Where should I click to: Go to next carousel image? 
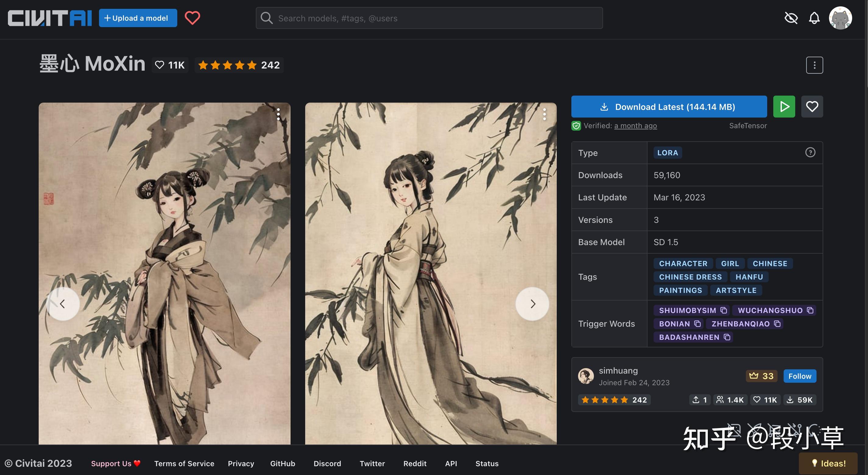coord(532,304)
